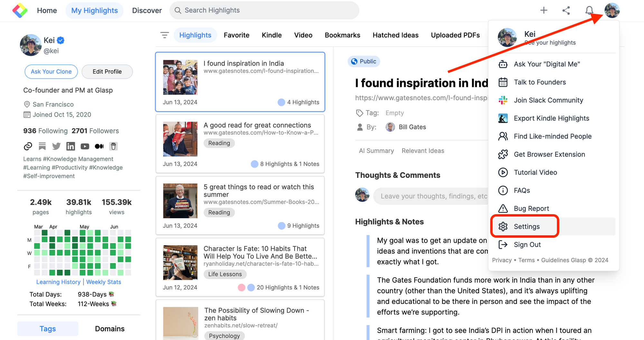This screenshot has height=340, width=644.
Task: Switch to the Tags tab
Action: click(48, 329)
